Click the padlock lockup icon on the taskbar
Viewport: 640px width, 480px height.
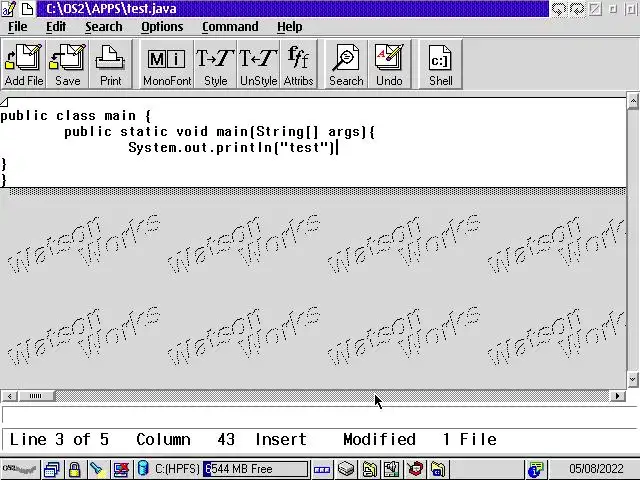74,469
